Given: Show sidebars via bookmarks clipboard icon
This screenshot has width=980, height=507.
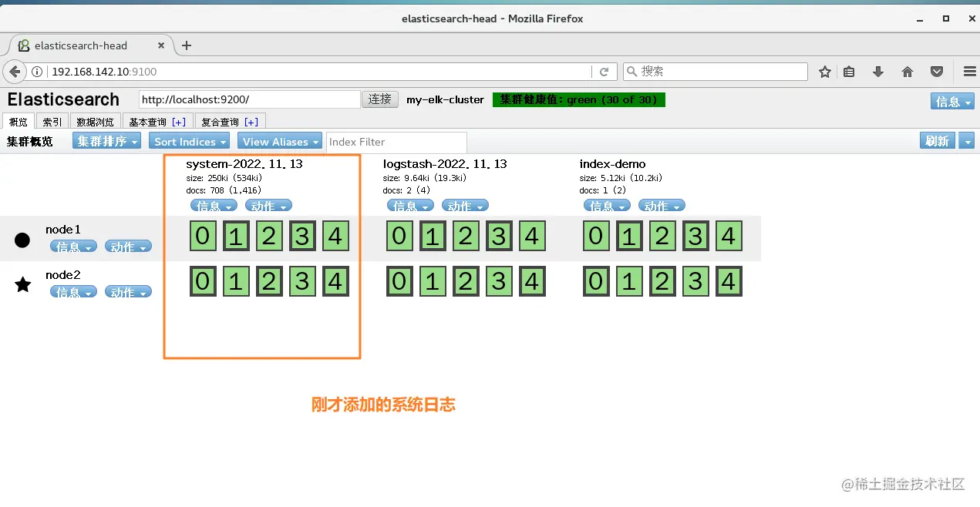Looking at the screenshot, I should 849,71.
